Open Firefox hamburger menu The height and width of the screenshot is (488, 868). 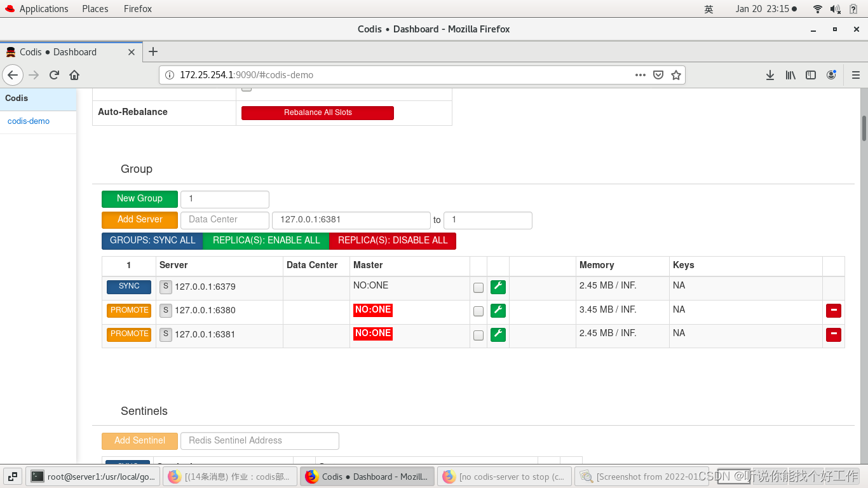coord(856,75)
